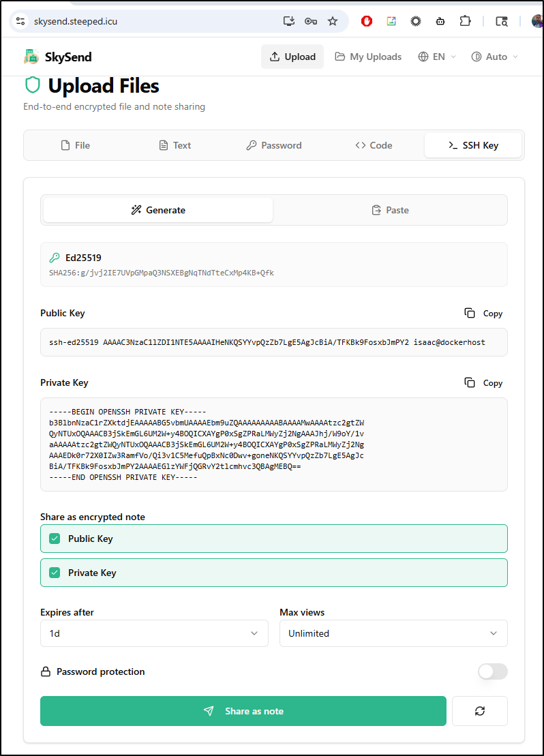Switch to the Code tab
This screenshot has height=756, width=544.
pyautogui.click(x=374, y=145)
